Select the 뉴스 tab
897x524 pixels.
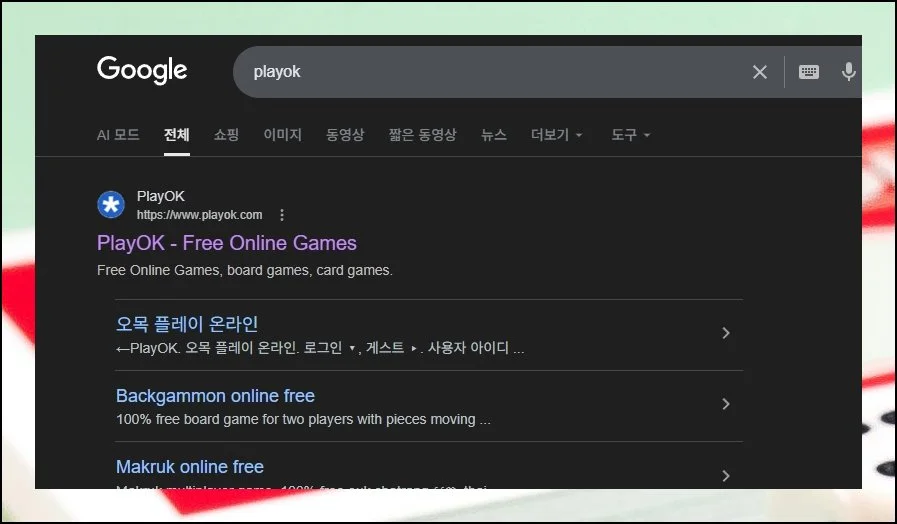[x=494, y=135]
